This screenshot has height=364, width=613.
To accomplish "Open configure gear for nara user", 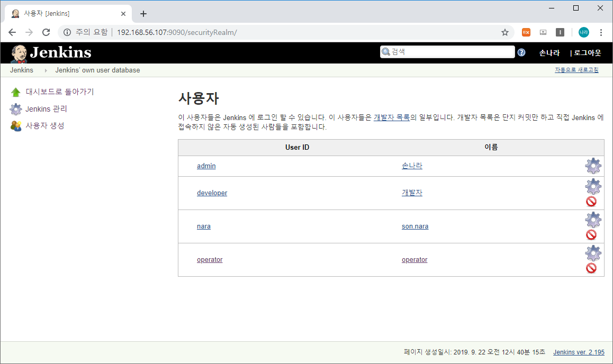I will (593, 220).
